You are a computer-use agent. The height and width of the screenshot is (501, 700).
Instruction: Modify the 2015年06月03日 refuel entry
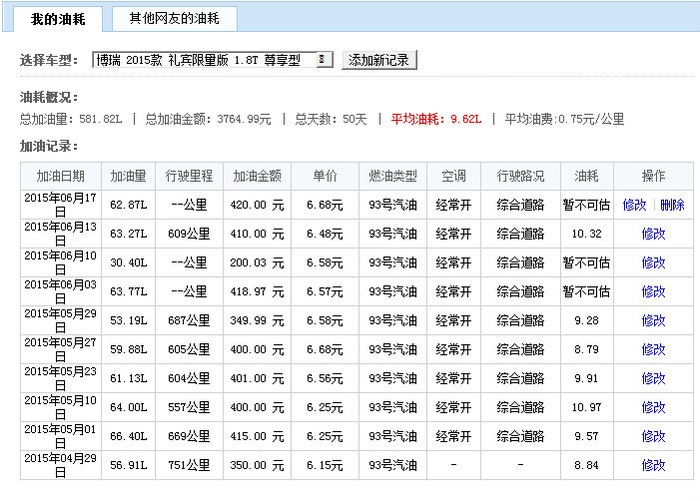653,292
